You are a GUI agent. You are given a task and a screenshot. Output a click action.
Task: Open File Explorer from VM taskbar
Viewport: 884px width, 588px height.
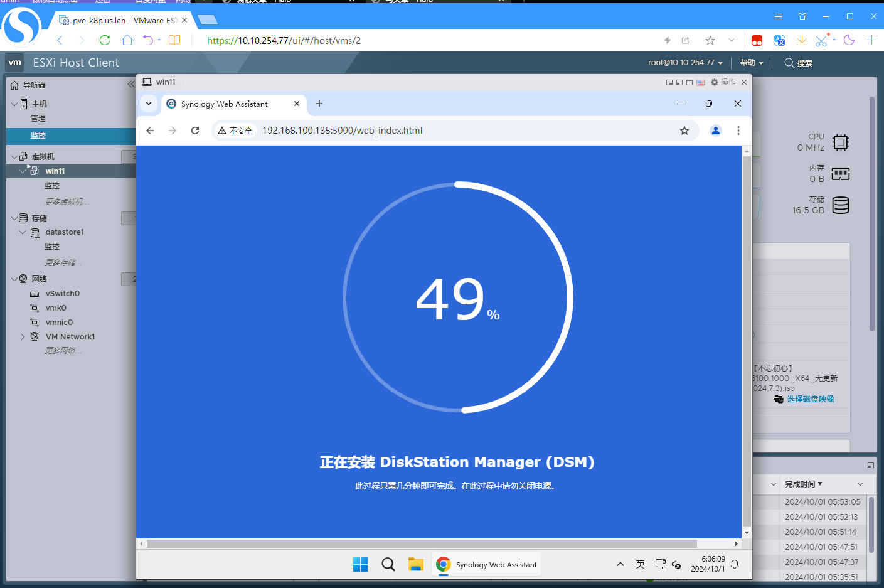(415, 564)
